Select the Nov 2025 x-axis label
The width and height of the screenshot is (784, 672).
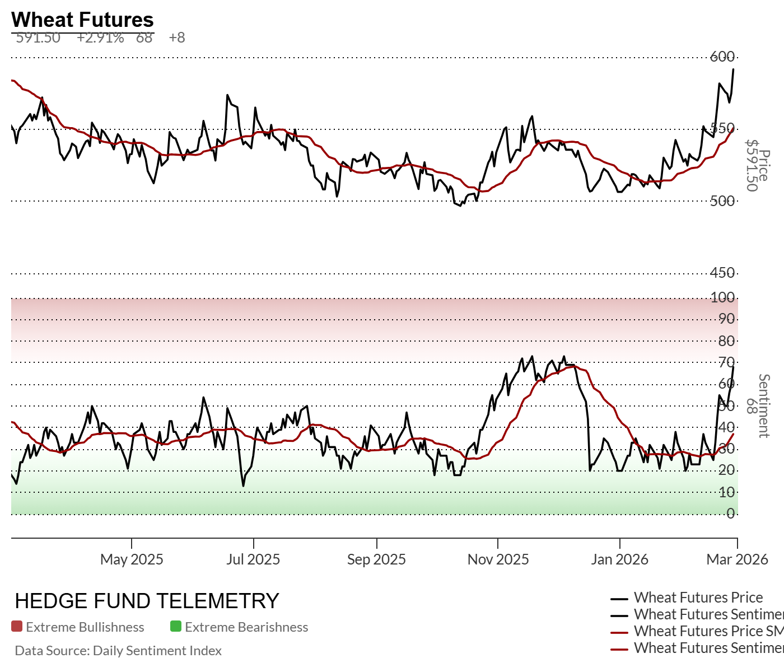[x=498, y=559]
